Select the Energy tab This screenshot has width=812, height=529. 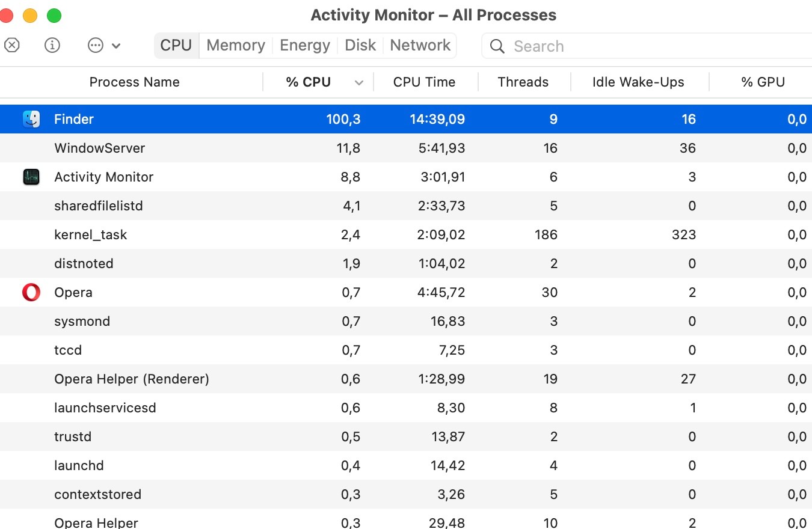click(x=304, y=44)
